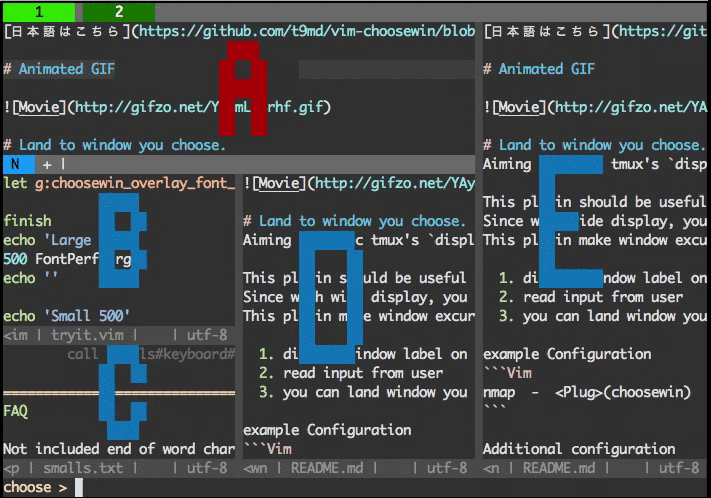Open the Movie gifzo.net/YAy link in middle pane
Viewport: 711px width, 498px height.
359,183
